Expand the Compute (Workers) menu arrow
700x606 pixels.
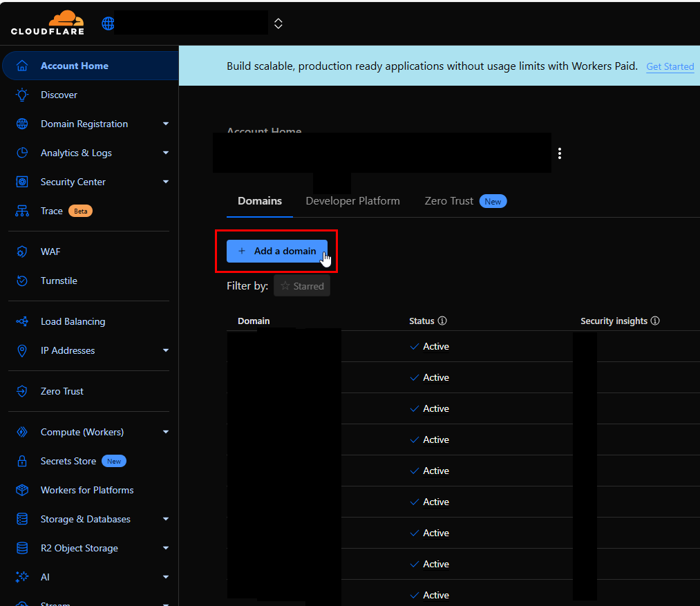click(166, 432)
